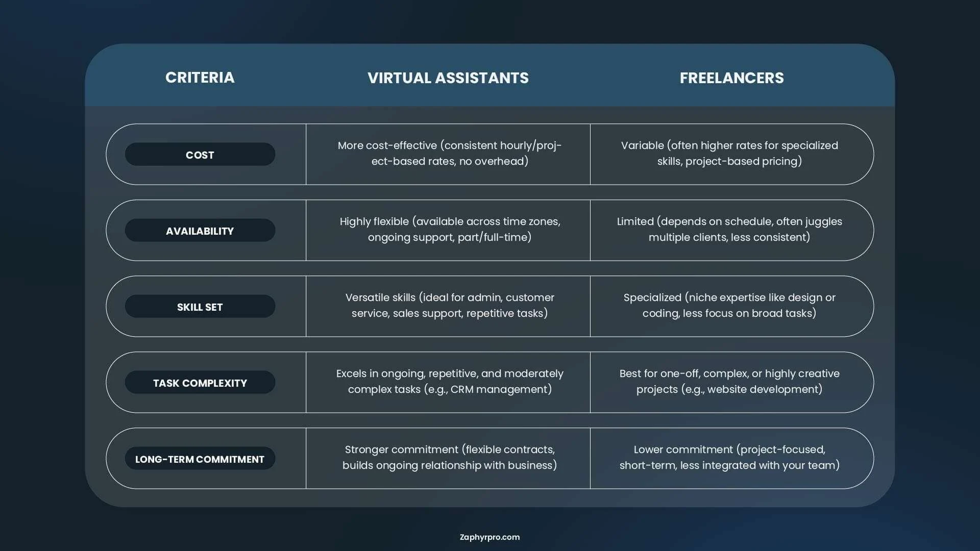Click the 'Lower commitment' cell
This screenshot has height=551, width=980.
point(731,458)
